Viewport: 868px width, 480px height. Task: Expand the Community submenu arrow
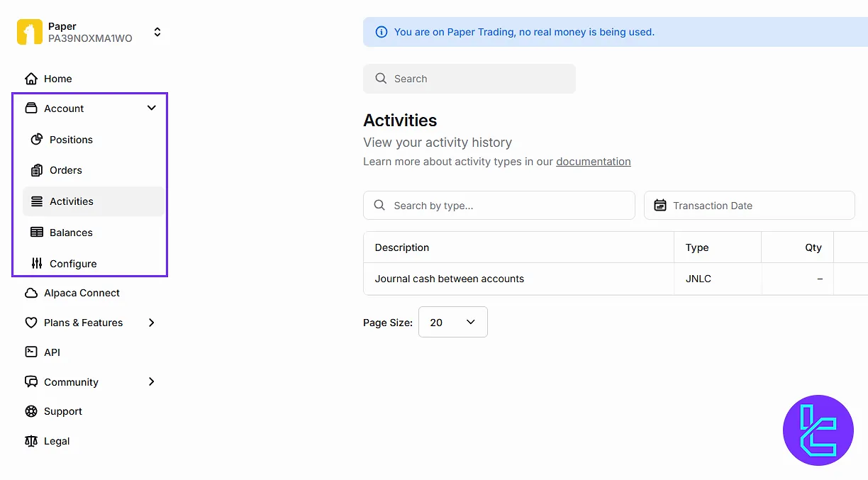click(151, 381)
